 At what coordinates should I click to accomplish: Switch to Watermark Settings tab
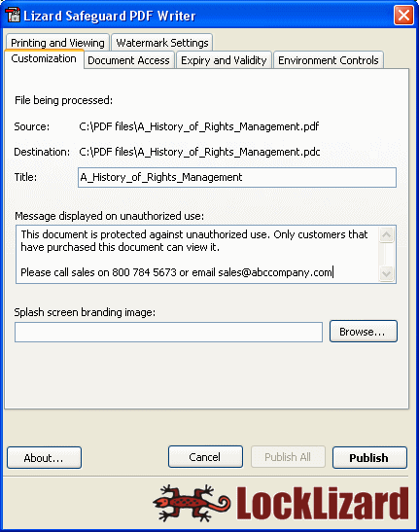click(162, 43)
